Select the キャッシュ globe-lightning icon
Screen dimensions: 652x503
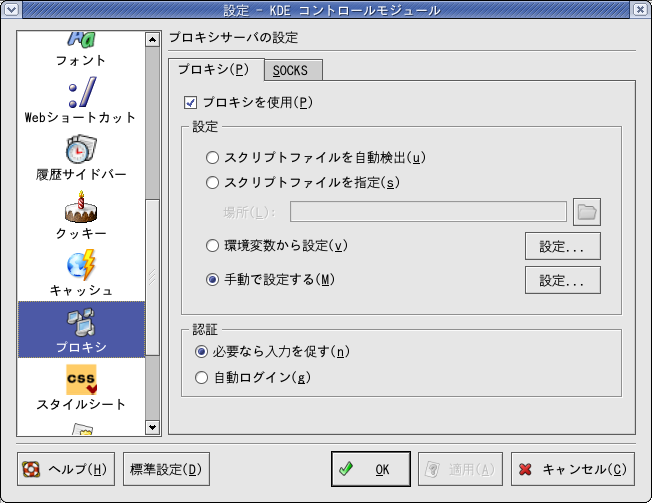(x=81, y=265)
